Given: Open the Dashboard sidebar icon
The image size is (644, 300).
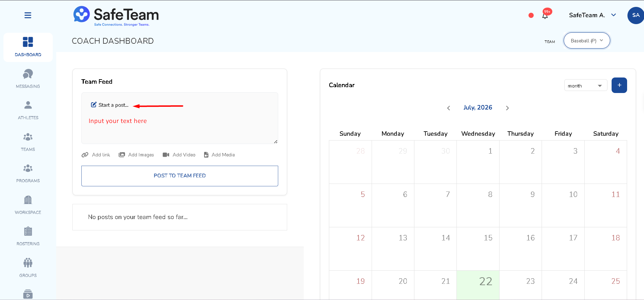Looking at the screenshot, I should coord(28,42).
